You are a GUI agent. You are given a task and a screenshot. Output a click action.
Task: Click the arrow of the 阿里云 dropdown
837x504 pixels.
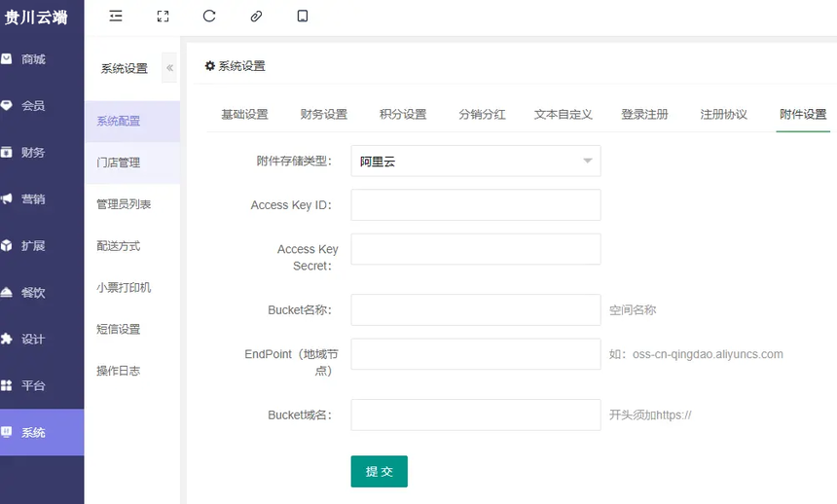[x=588, y=161]
